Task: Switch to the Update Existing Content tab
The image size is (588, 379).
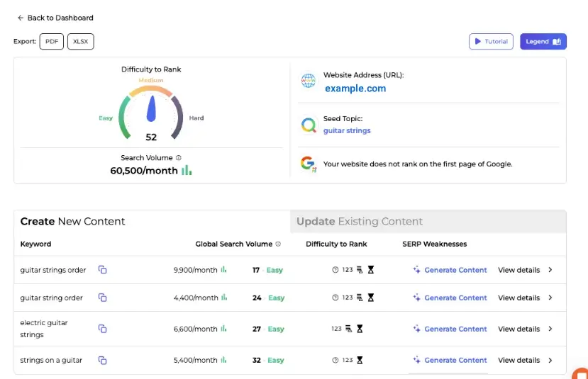Action: (x=428, y=221)
